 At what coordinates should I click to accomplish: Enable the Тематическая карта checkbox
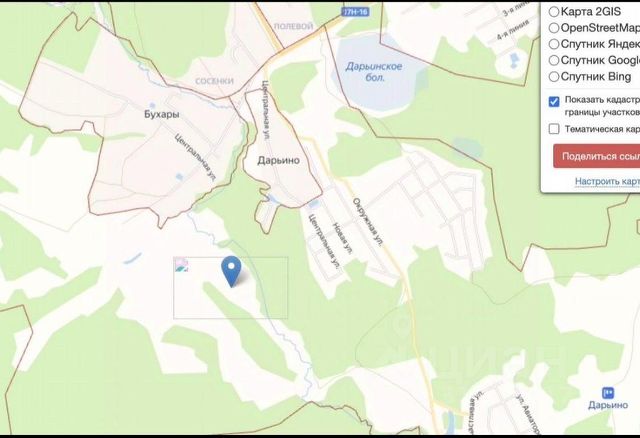coord(554,129)
